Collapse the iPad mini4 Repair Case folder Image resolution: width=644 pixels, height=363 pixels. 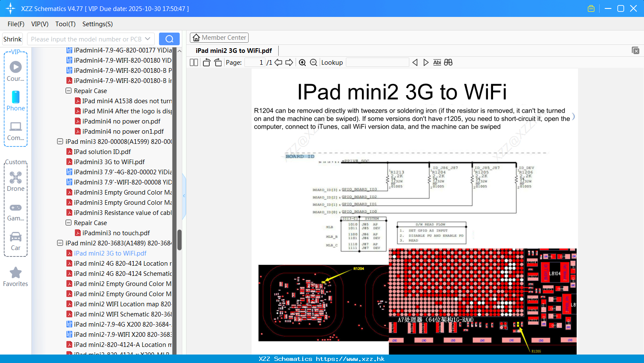pos(69,91)
